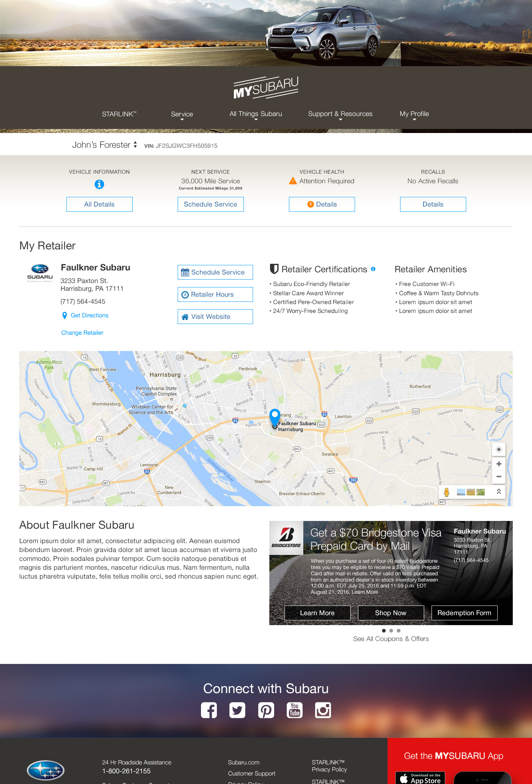Select first coupon carousel dot
The width and height of the screenshot is (532, 784).
(384, 631)
